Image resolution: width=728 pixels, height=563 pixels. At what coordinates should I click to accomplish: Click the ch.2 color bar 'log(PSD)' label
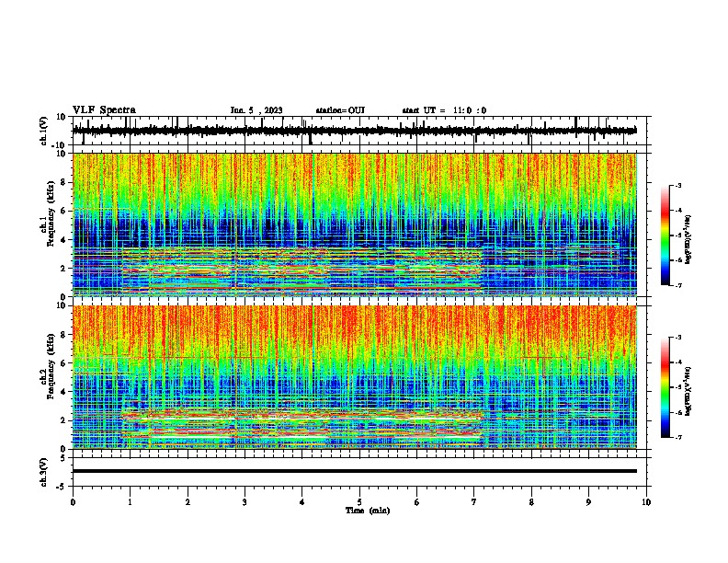688,391
